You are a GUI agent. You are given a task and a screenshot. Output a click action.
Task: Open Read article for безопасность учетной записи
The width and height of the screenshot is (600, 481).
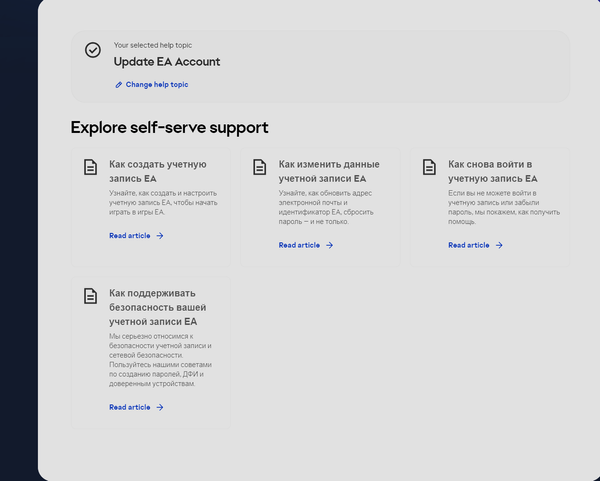(x=130, y=407)
